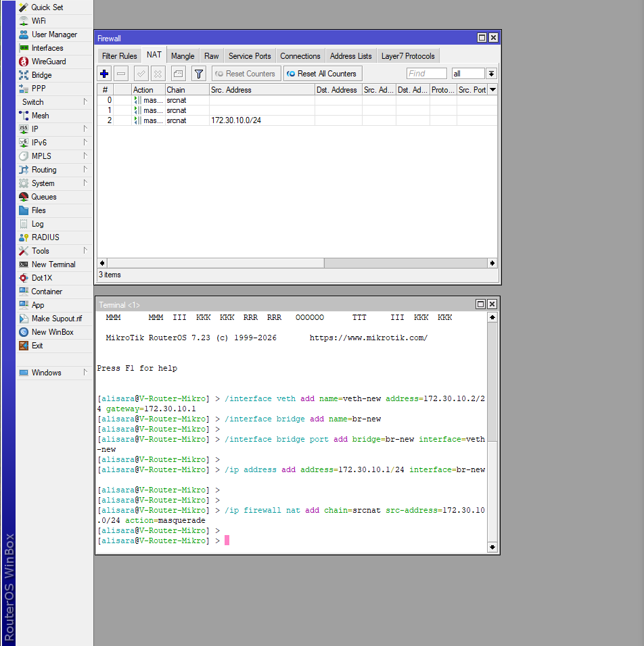Switch to the Layer7 Protocols tab
The width and height of the screenshot is (644, 646).
(408, 56)
